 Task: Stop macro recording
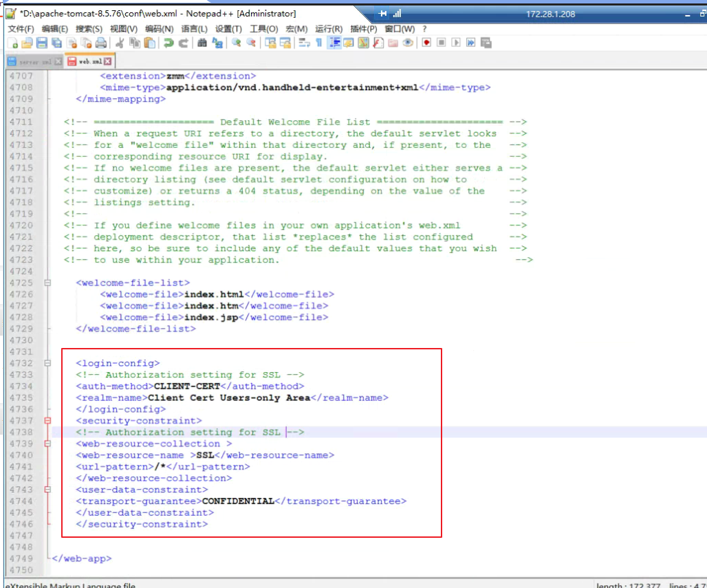[442, 43]
